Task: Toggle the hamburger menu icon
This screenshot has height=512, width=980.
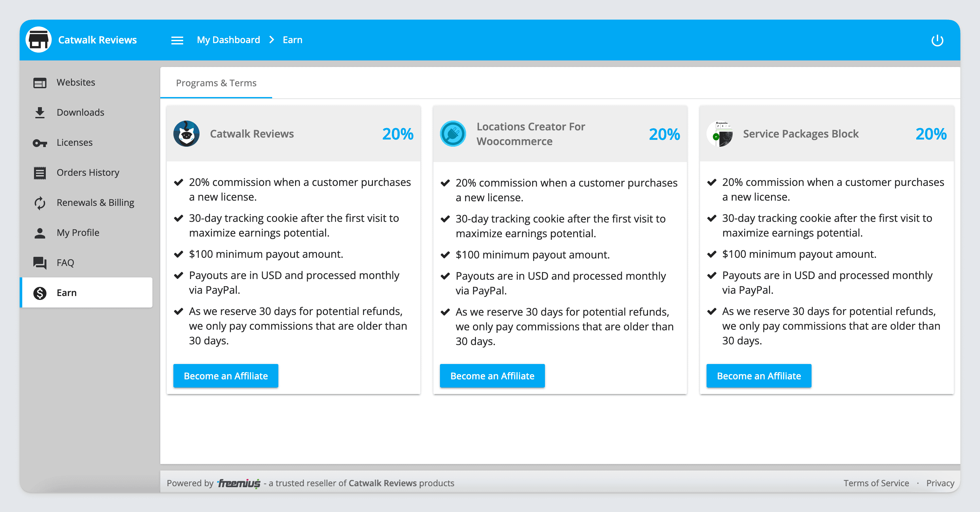Action: (177, 40)
